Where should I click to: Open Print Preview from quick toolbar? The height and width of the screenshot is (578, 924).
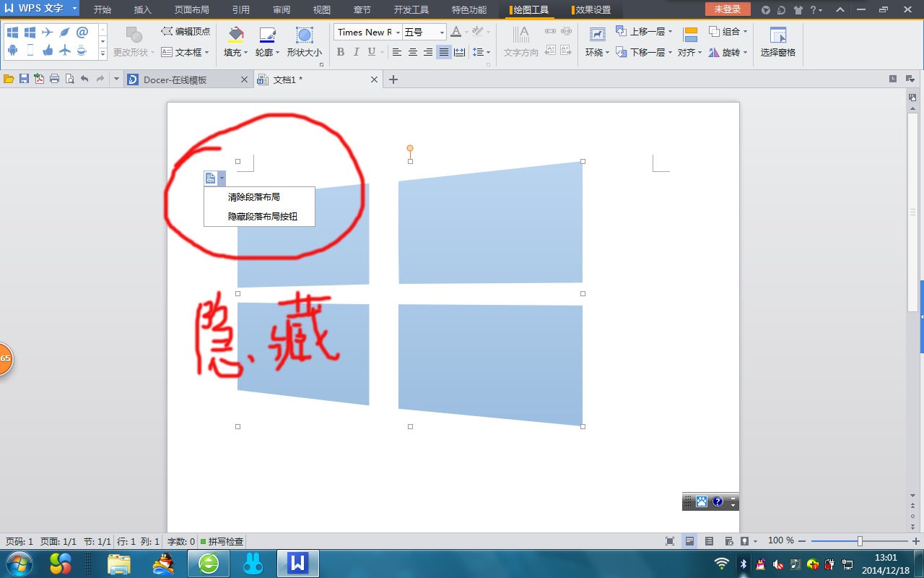(69, 79)
